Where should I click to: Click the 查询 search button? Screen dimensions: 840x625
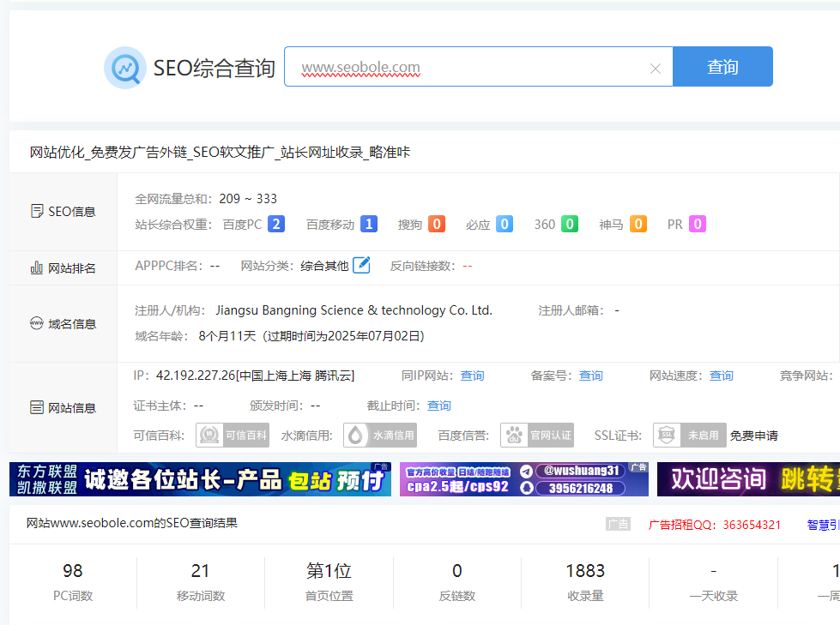(x=722, y=66)
